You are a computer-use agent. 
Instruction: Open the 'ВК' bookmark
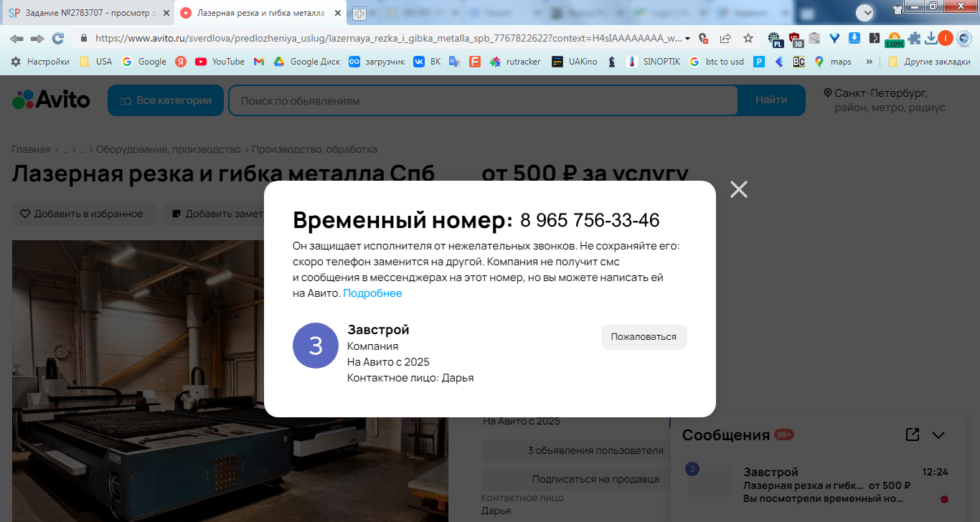point(427,62)
